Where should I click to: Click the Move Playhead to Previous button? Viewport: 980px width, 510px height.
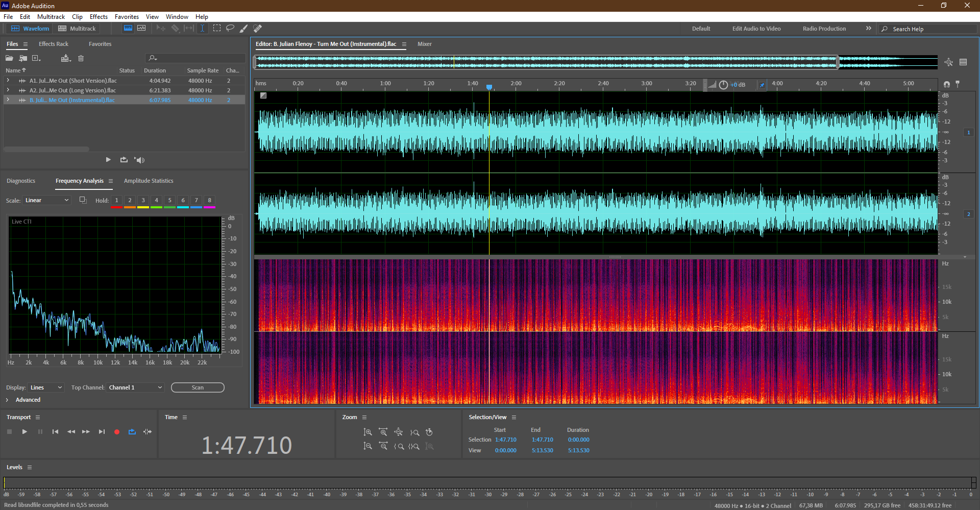55,432
